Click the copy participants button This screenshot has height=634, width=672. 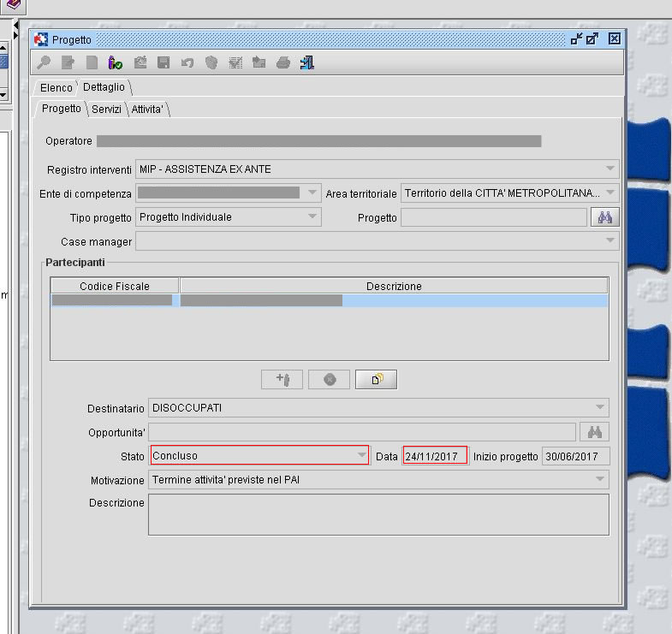pyautogui.click(x=377, y=380)
